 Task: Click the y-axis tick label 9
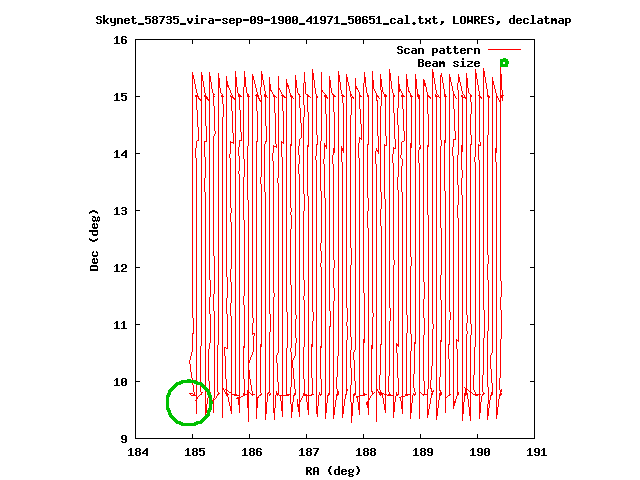[124, 439]
